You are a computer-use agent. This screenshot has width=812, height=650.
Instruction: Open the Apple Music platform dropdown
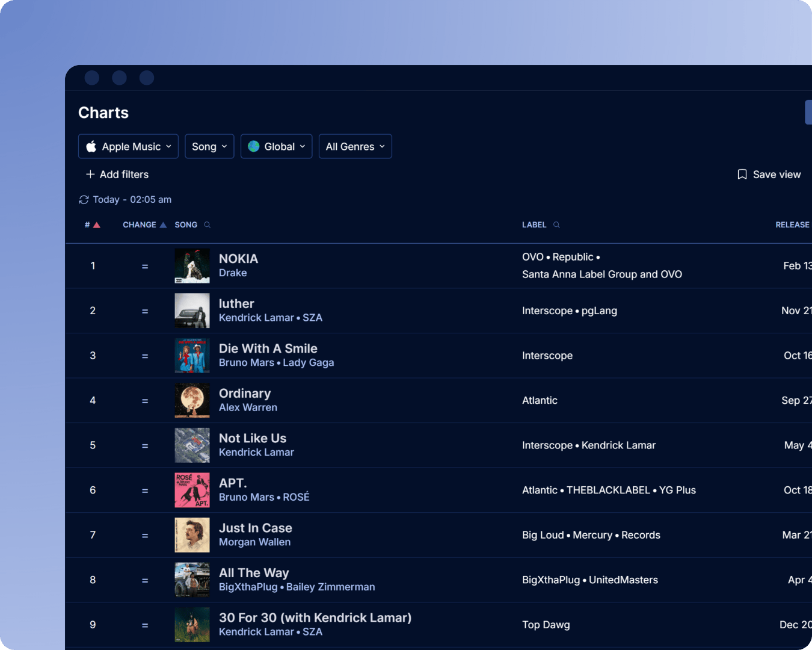coord(128,146)
